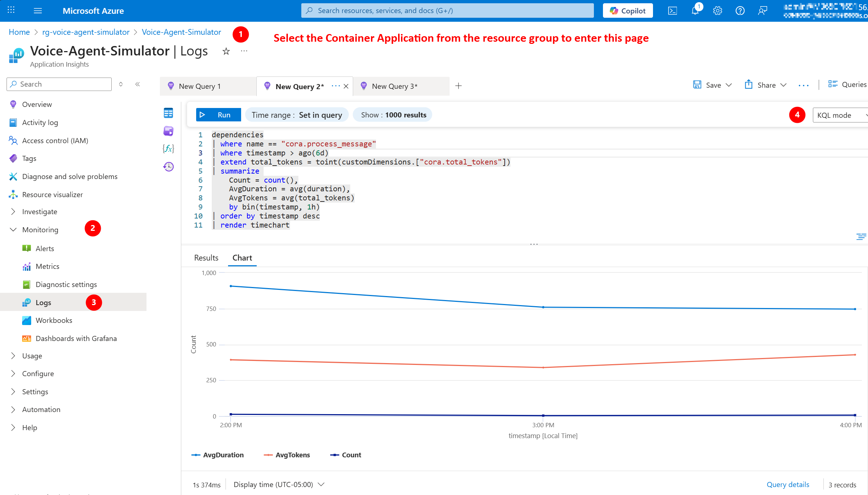Image resolution: width=868 pixels, height=495 pixels.
Task: Open the Functions pane using the fx icon
Action: coord(168,149)
